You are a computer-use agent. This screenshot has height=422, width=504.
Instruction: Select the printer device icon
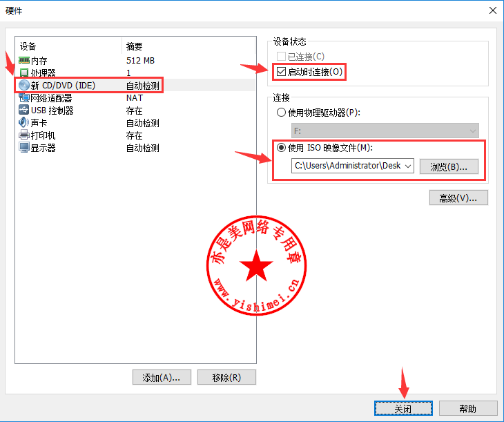[x=24, y=135]
